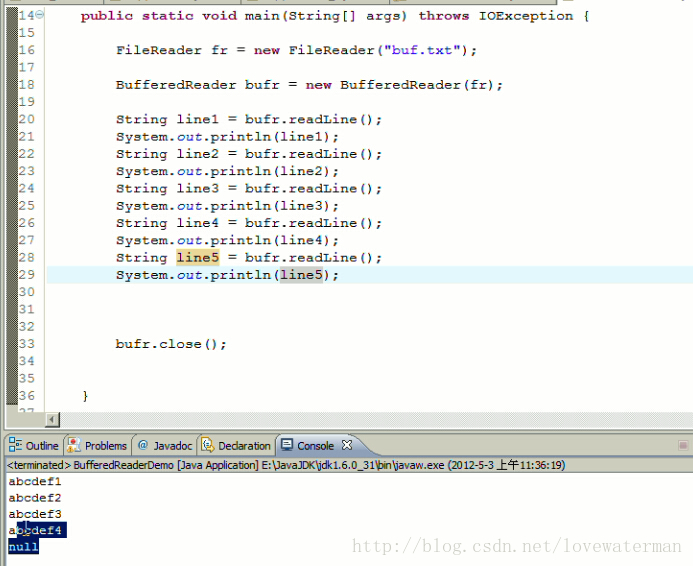Click line5 inside println on line 29
The width and height of the screenshot is (693, 566).
click(x=301, y=275)
